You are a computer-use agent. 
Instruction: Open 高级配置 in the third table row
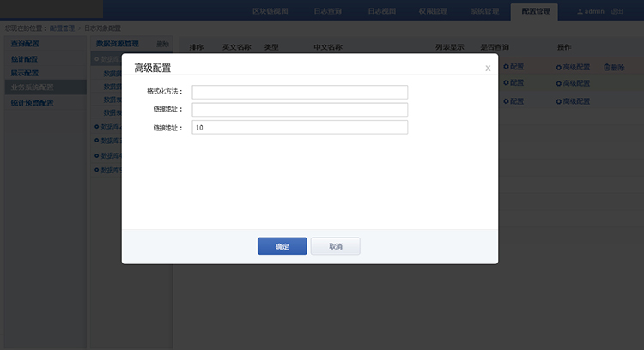point(573,101)
